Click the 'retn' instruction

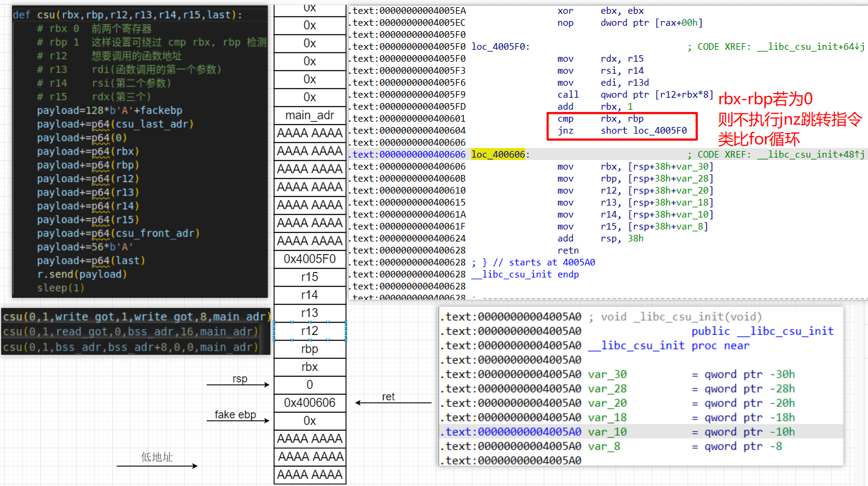coord(568,250)
